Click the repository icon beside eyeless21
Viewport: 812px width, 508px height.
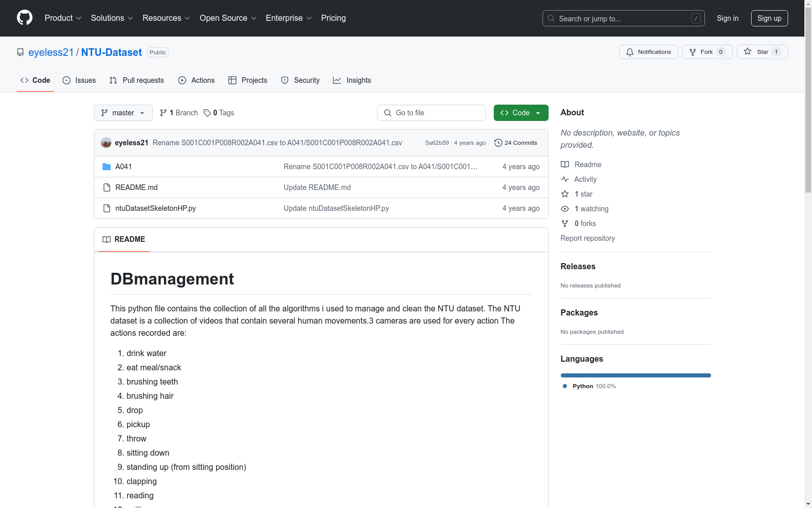coord(20,52)
